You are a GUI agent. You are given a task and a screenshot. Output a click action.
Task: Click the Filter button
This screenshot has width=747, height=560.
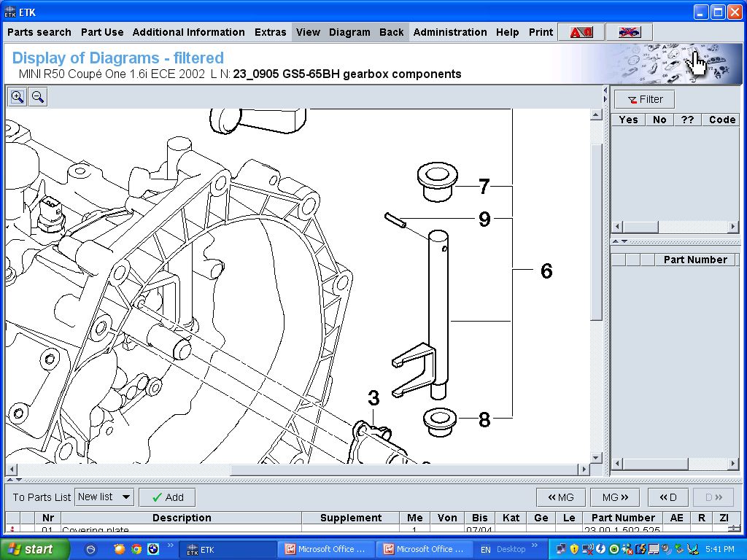point(644,99)
